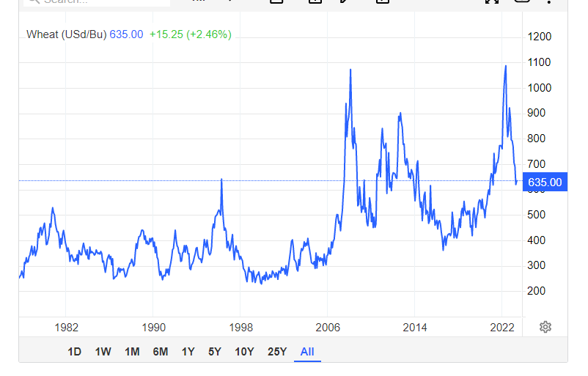Click the blue 635.00 price tag

545,183
